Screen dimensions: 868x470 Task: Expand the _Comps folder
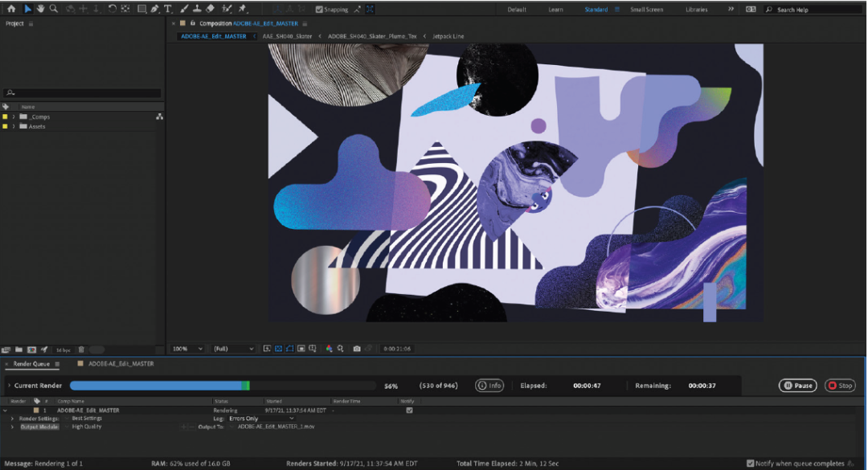coord(14,116)
